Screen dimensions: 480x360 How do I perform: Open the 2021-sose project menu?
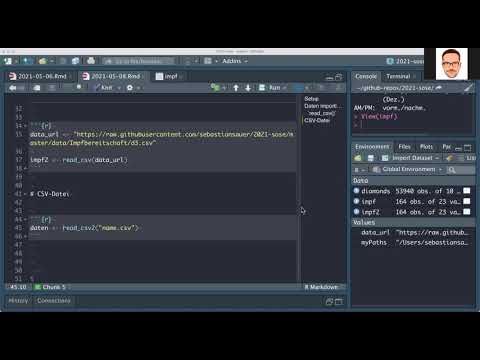click(x=405, y=61)
